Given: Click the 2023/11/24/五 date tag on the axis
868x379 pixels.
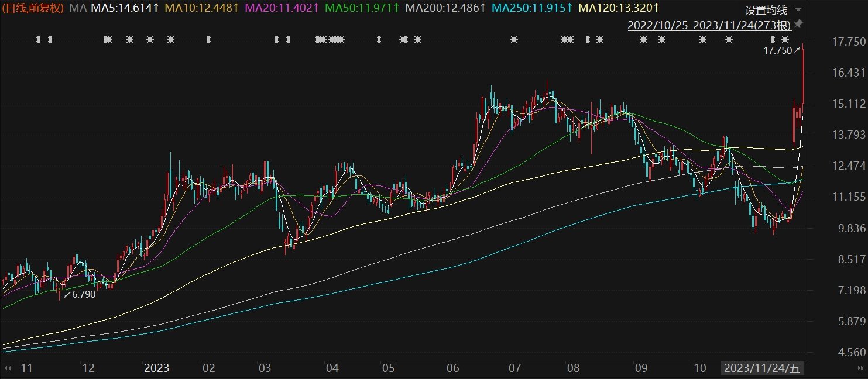Looking at the screenshot, I should coord(762,368).
